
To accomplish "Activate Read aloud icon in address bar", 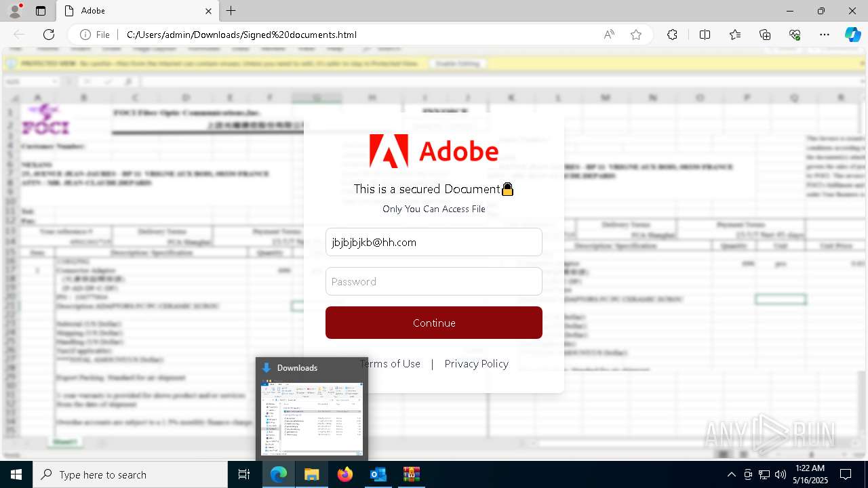I will click(609, 35).
